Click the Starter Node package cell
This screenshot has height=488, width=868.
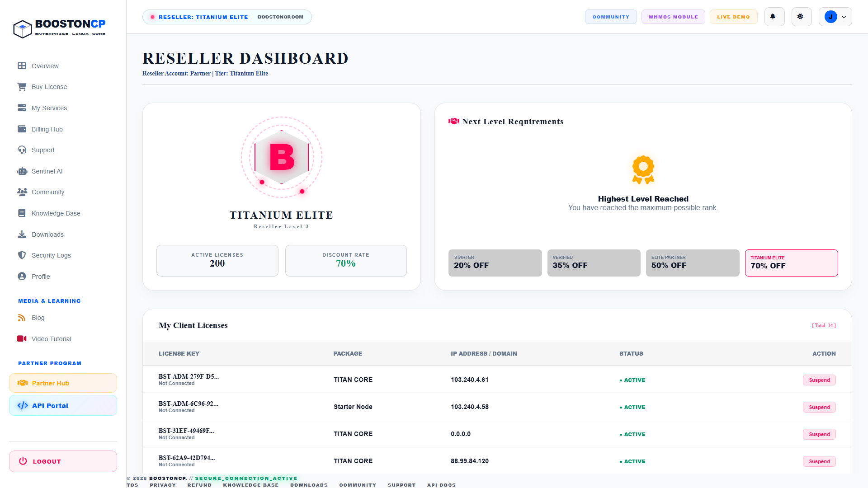click(x=353, y=407)
